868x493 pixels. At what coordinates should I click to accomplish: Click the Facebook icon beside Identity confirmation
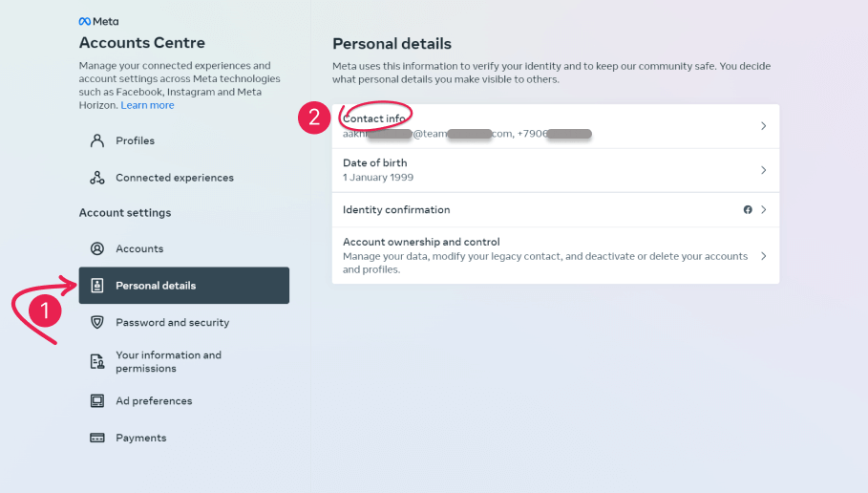click(748, 210)
